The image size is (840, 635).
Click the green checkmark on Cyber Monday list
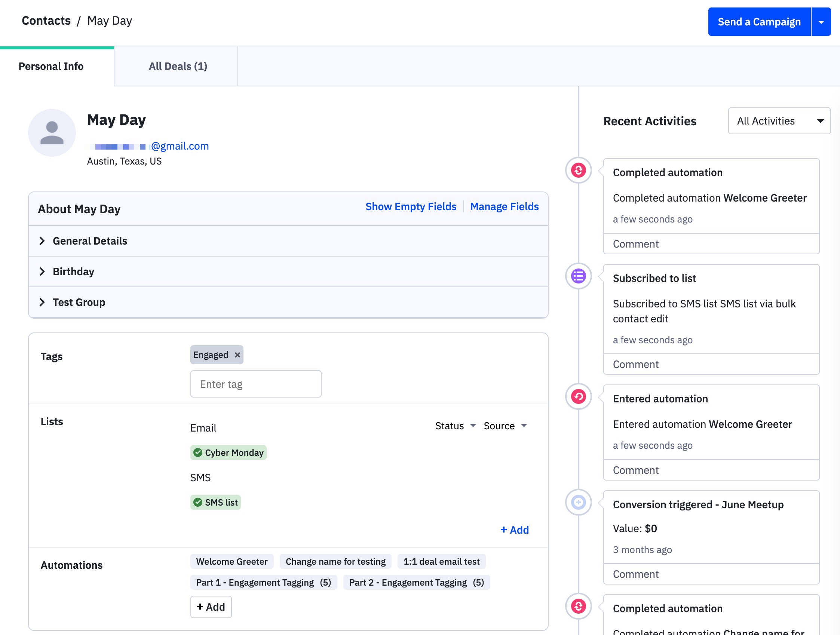[198, 453]
